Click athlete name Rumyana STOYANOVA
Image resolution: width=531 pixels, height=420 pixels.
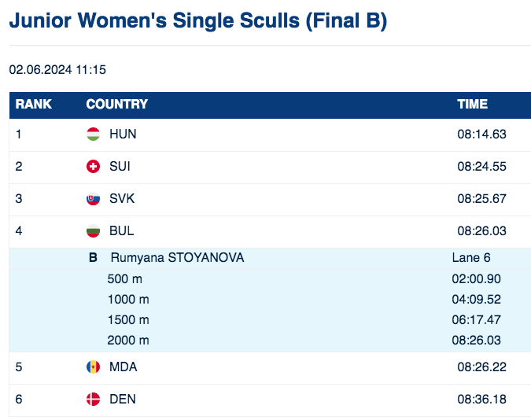point(177,258)
